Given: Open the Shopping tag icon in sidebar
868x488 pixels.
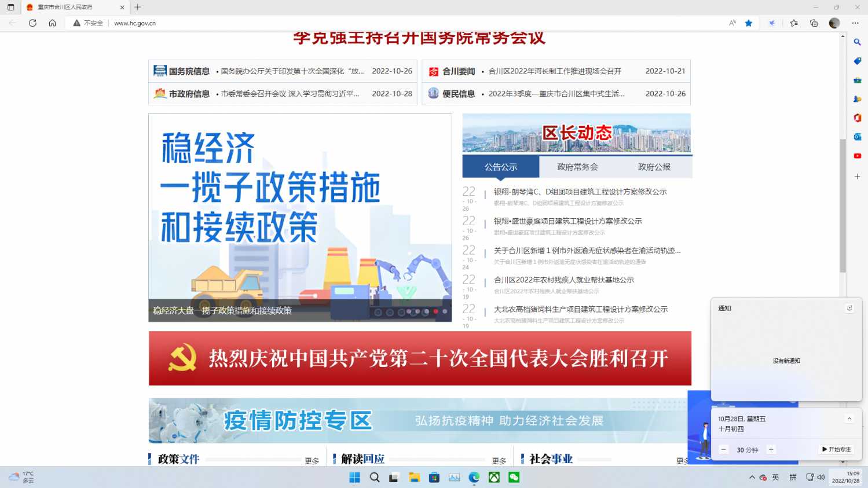Looking at the screenshot, I should point(857,61).
